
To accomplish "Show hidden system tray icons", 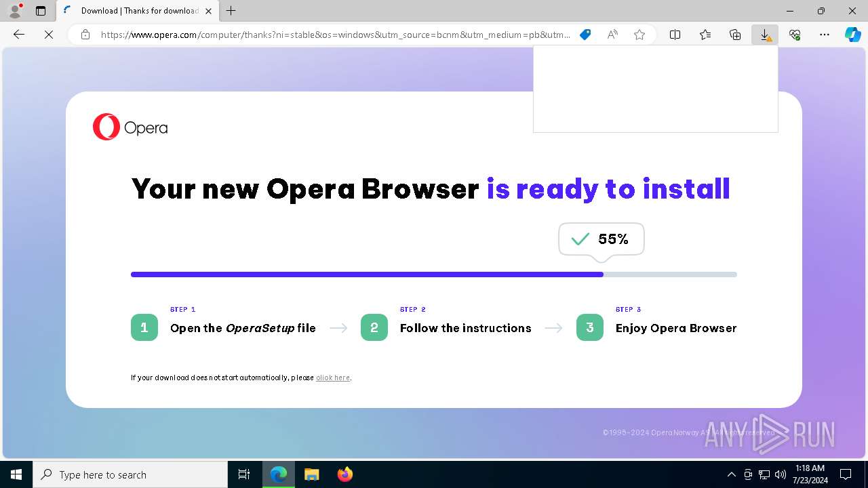I will coord(731,474).
